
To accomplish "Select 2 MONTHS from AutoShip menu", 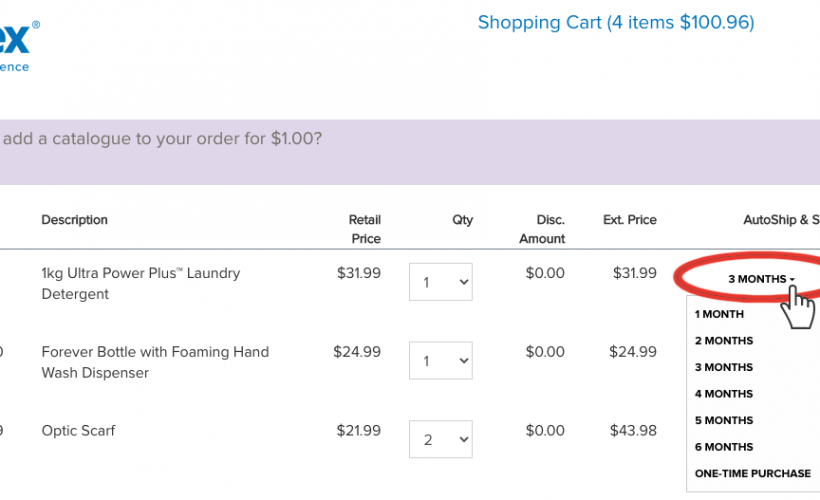I will click(724, 341).
